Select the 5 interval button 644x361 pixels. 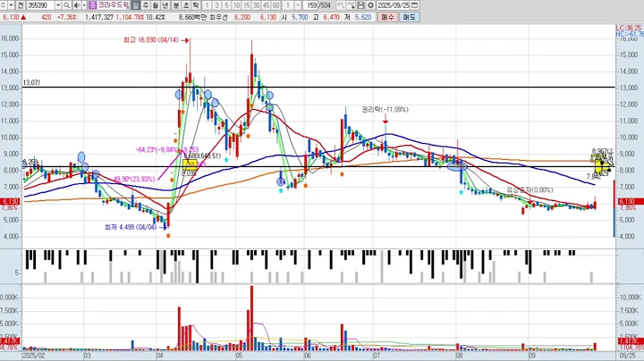click(226, 5)
